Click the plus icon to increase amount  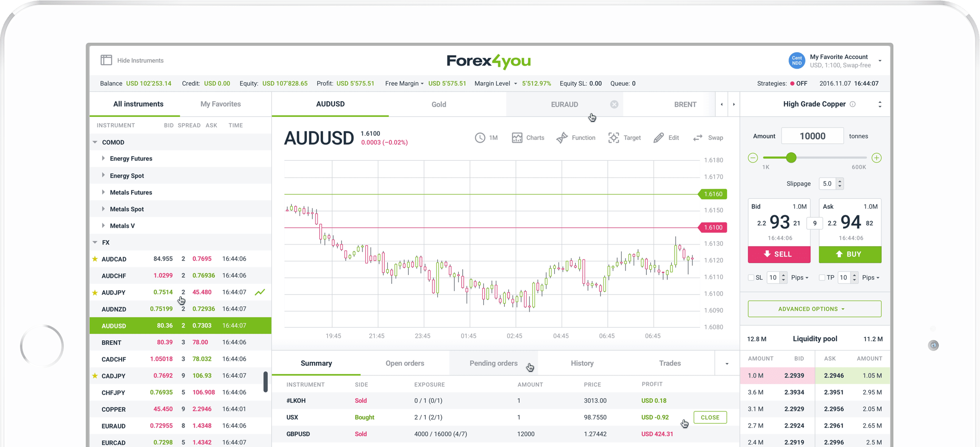[876, 158]
